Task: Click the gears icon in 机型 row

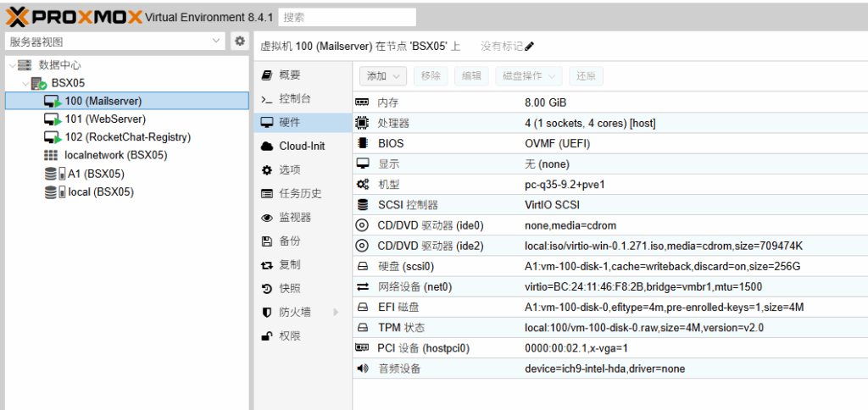Action: pos(362,185)
